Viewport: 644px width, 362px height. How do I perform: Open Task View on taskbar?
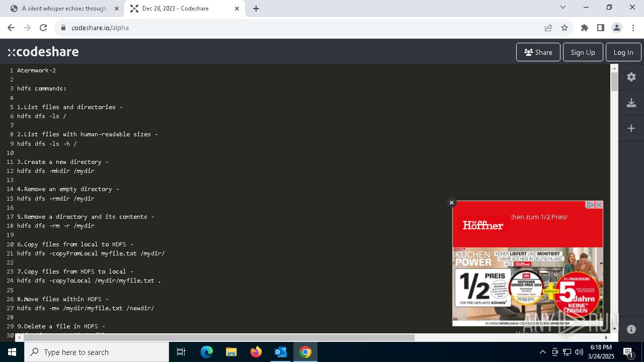(x=181, y=352)
